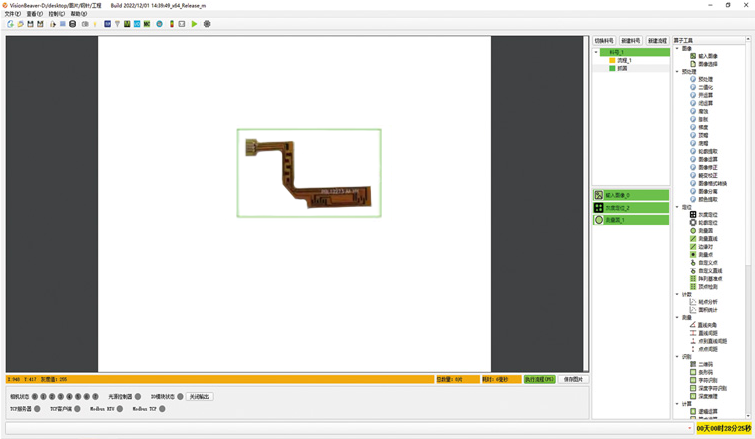Add the 输入图像 operator from tool panel
This screenshot has width=755, height=439.
(x=709, y=56)
